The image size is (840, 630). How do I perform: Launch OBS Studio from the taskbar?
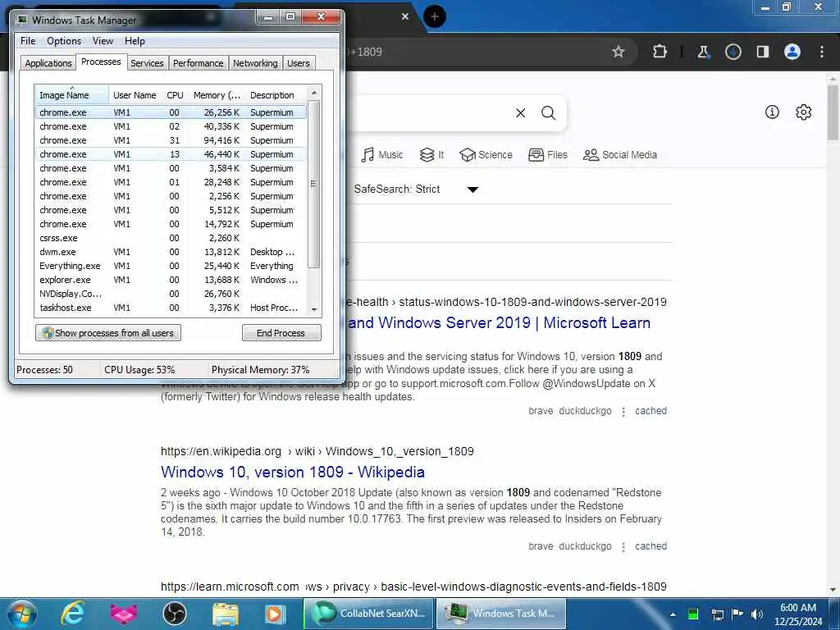click(174, 614)
